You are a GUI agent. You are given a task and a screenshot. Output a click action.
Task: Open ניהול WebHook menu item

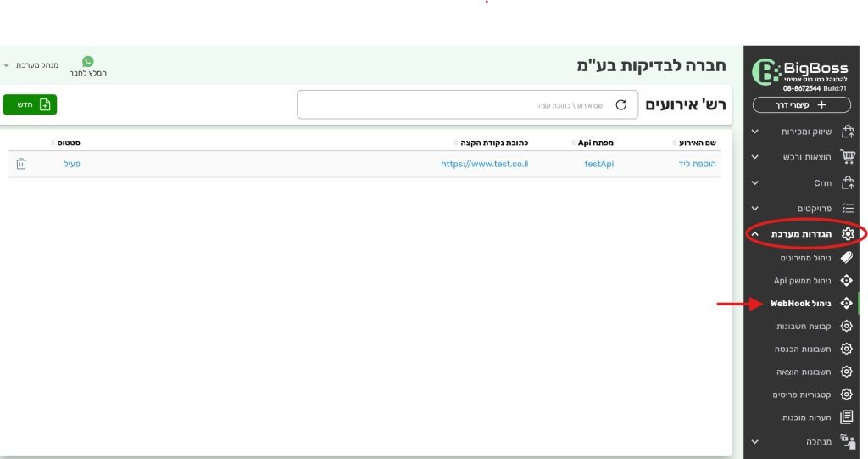tap(800, 303)
